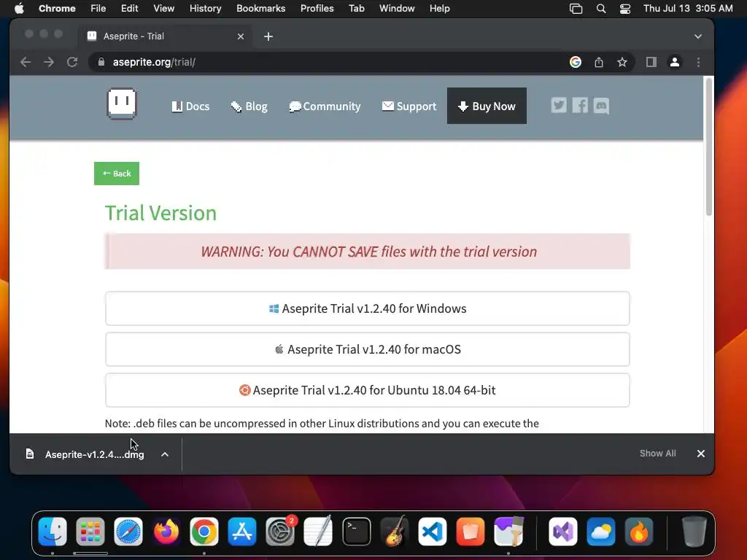747x560 pixels.
Task: Open Spotlight search in the menu bar
Action: [x=601, y=9]
